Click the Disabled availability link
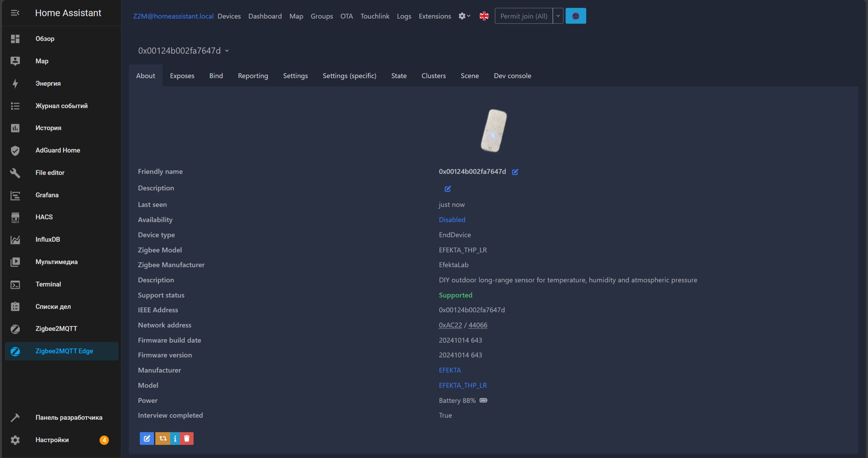The width and height of the screenshot is (868, 458). tap(452, 220)
